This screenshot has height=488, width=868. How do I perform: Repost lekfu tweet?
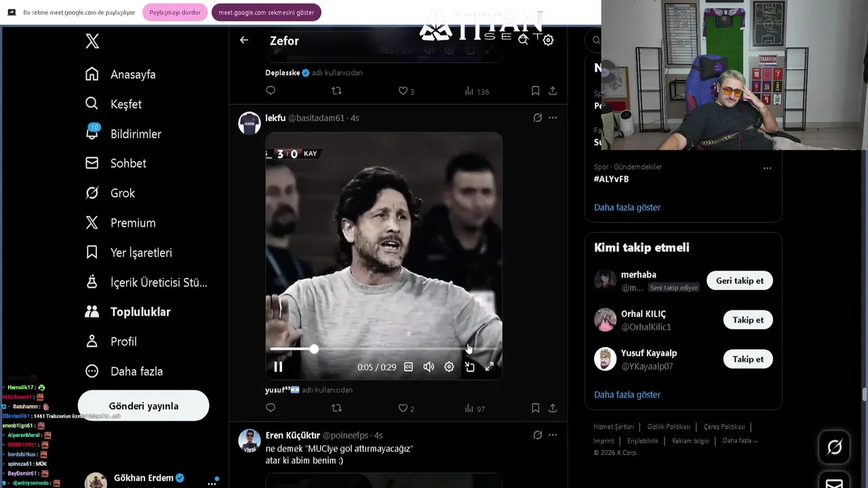coord(336,408)
